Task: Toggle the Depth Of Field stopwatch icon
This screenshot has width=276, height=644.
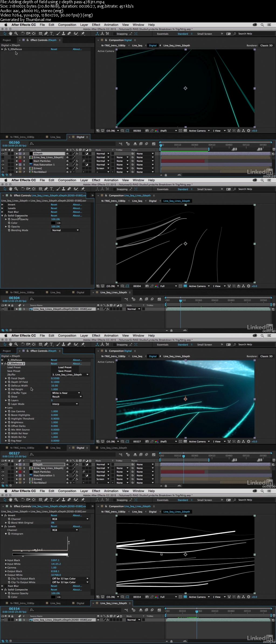Action: [9, 382]
